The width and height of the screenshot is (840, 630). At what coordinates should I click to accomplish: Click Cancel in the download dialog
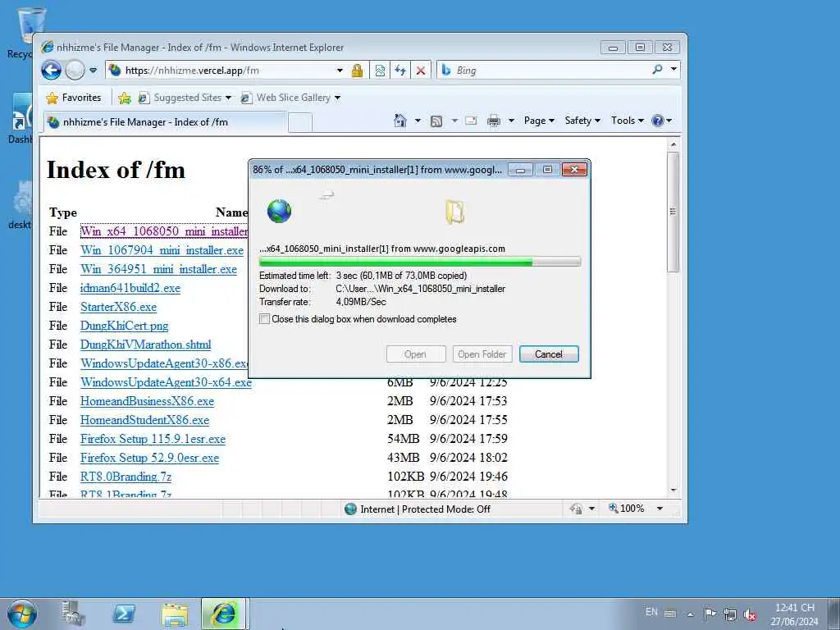(549, 354)
